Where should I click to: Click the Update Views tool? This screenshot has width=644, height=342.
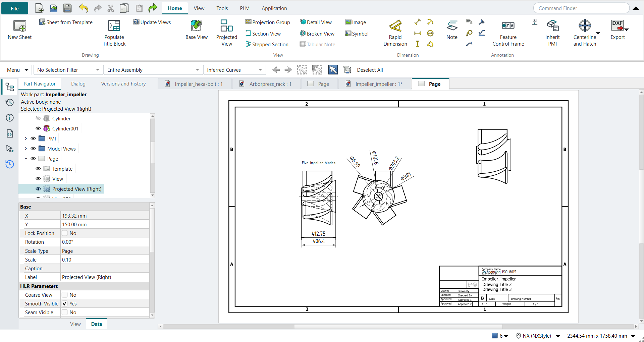pyautogui.click(x=152, y=22)
